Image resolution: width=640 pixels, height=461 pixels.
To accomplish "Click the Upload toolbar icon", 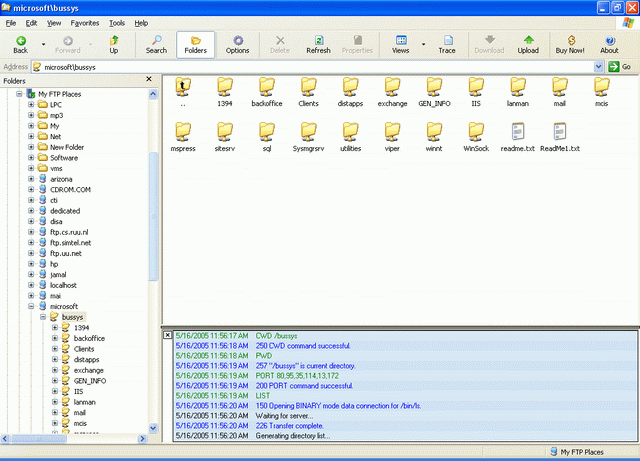I will pos(528,44).
